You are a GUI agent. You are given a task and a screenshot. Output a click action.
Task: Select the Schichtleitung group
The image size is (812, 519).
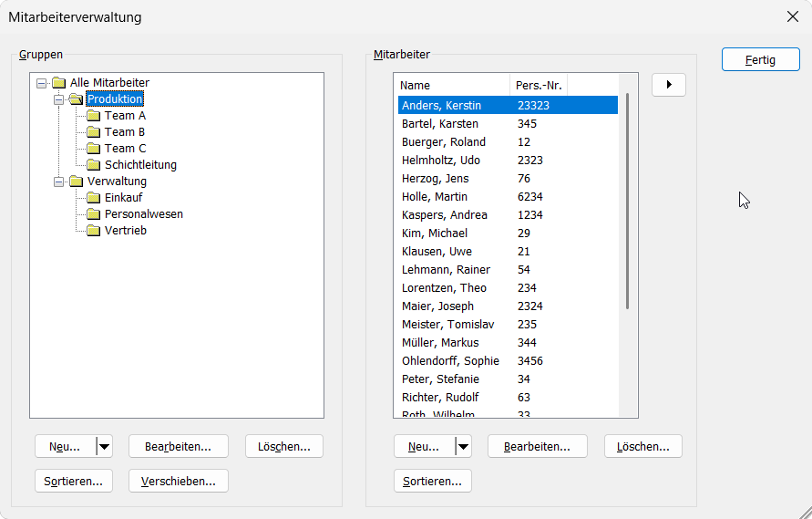pos(140,165)
